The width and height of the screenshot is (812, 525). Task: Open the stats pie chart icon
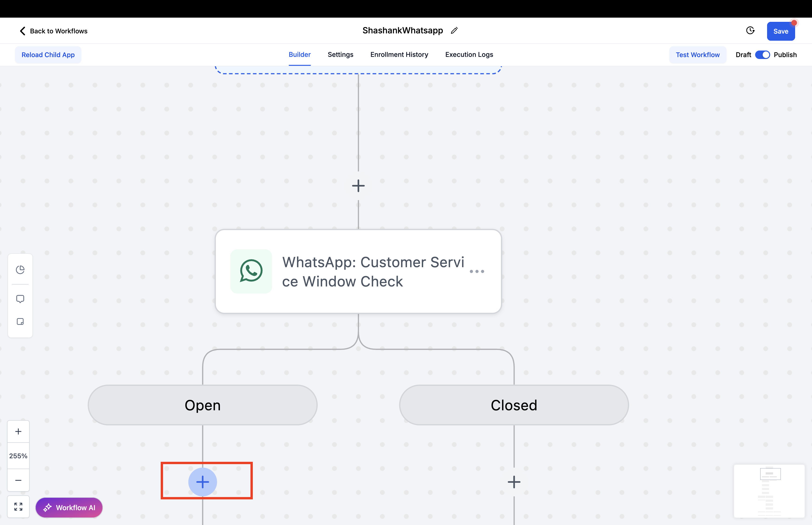(x=20, y=270)
